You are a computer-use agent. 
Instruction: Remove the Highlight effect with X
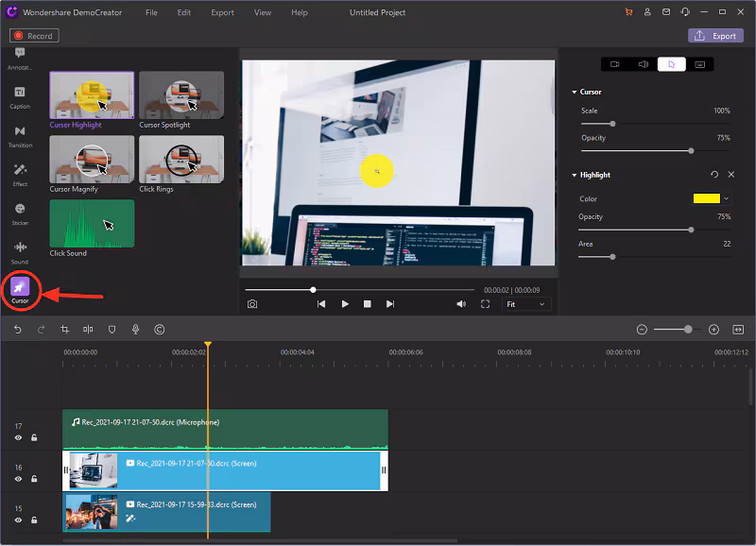731,175
